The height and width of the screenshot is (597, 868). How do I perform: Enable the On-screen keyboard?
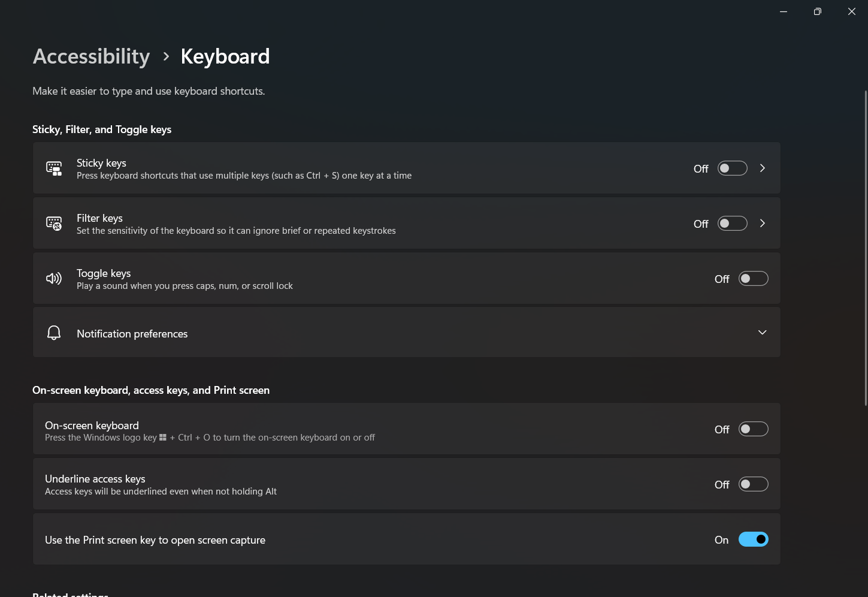tap(753, 429)
